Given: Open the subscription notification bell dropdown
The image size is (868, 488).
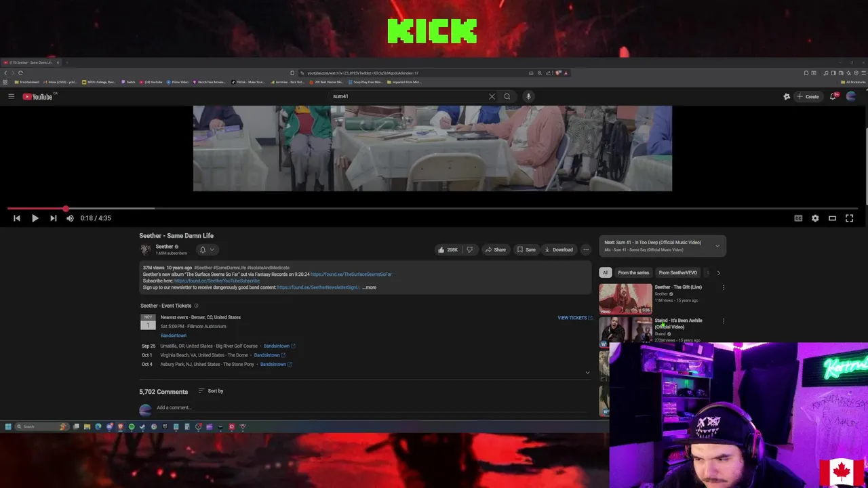Looking at the screenshot, I should pos(206,249).
